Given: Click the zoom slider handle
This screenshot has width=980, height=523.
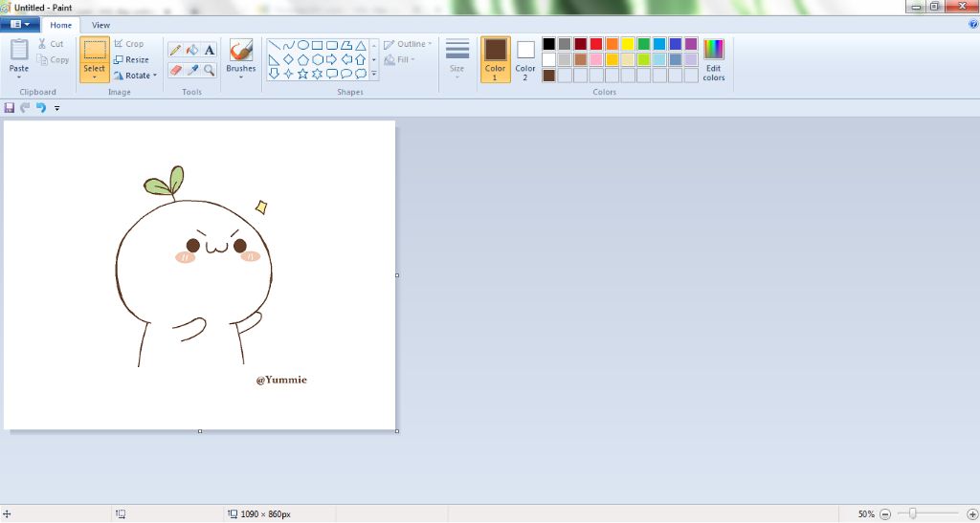Looking at the screenshot, I should pyautogui.click(x=912, y=513).
